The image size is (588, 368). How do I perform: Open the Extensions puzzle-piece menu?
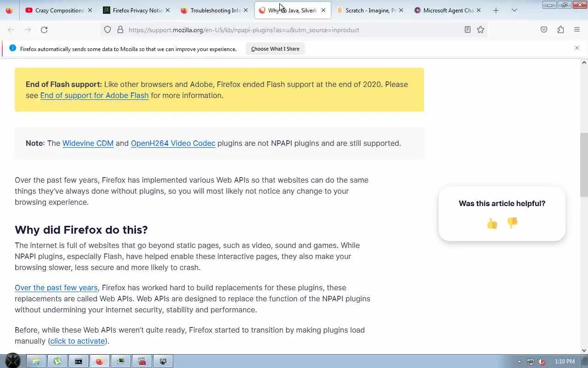[x=560, y=30]
